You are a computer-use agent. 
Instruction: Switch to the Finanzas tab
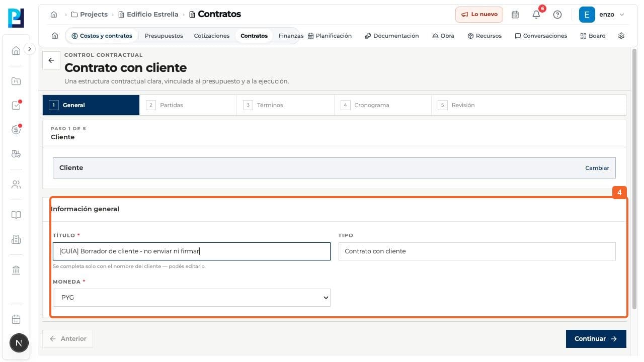[291, 36]
